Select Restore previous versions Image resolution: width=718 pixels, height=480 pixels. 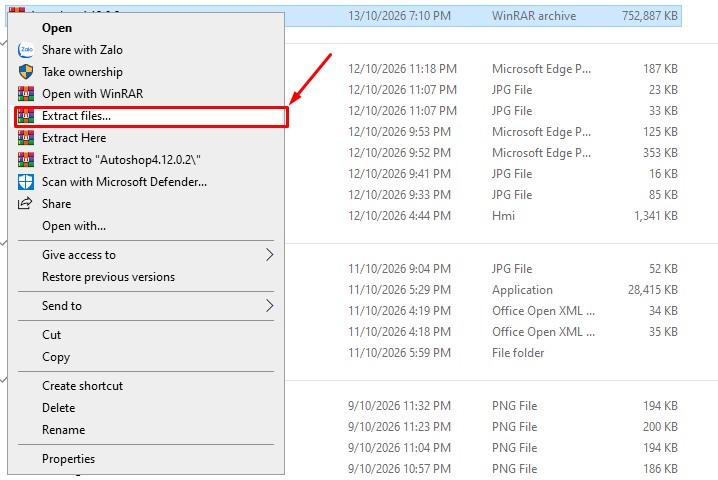(109, 277)
